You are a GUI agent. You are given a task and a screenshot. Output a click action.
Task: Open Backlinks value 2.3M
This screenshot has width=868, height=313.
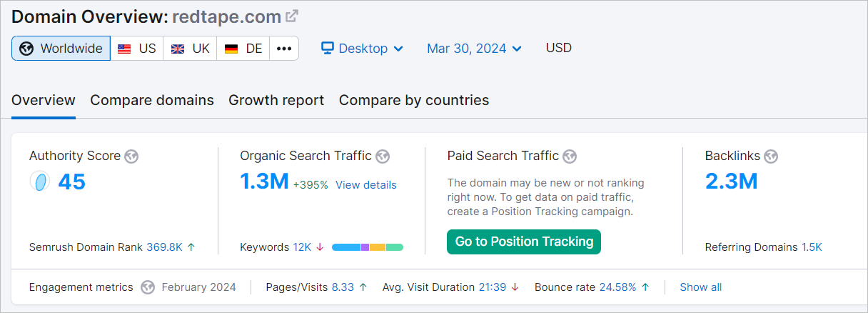tap(731, 182)
